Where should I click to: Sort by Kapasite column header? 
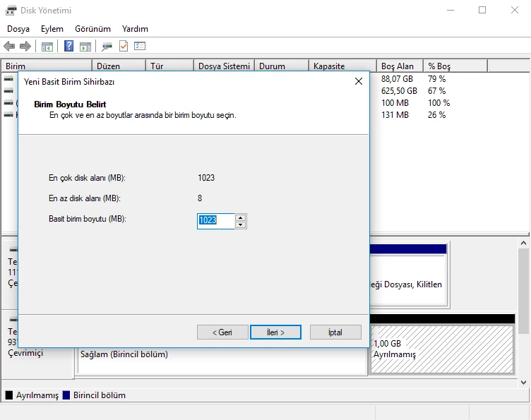point(342,66)
